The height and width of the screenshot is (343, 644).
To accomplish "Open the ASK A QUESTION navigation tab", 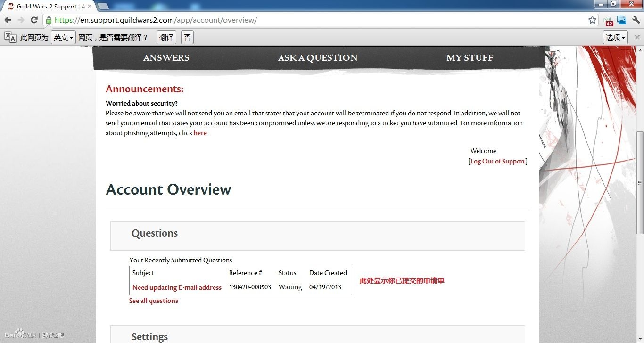I will tap(318, 58).
